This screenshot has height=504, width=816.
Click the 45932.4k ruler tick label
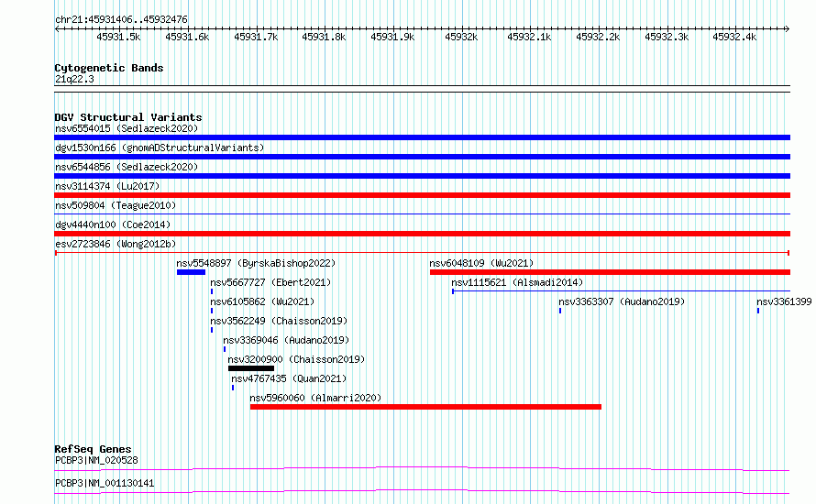(734, 37)
